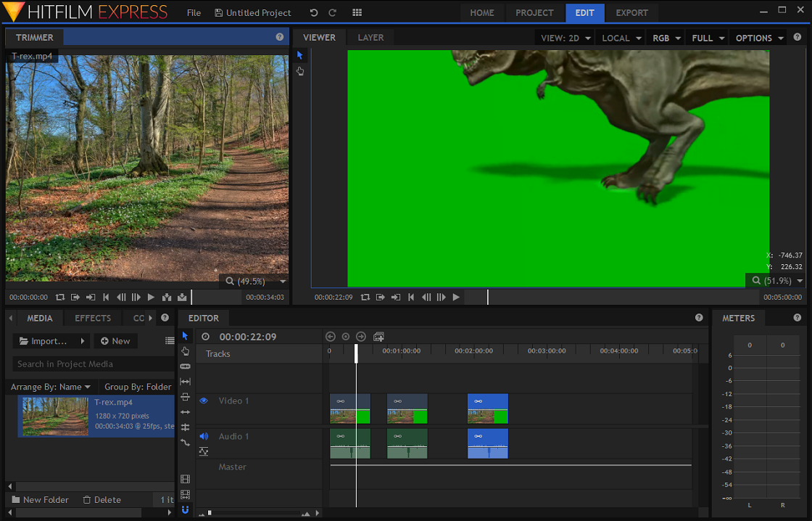This screenshot has width=812, height=521.
Task: Switch to the EXPORT tab
Action: (x=632, y=13)
